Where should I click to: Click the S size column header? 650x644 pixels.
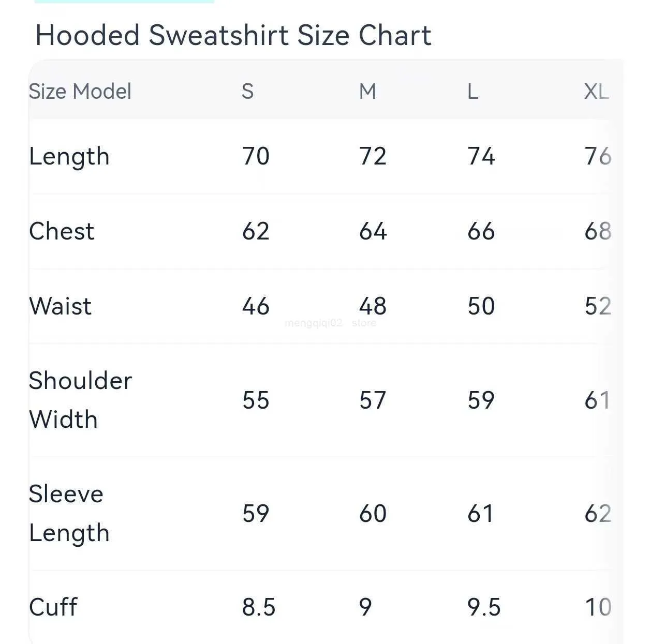pos(247,92)
